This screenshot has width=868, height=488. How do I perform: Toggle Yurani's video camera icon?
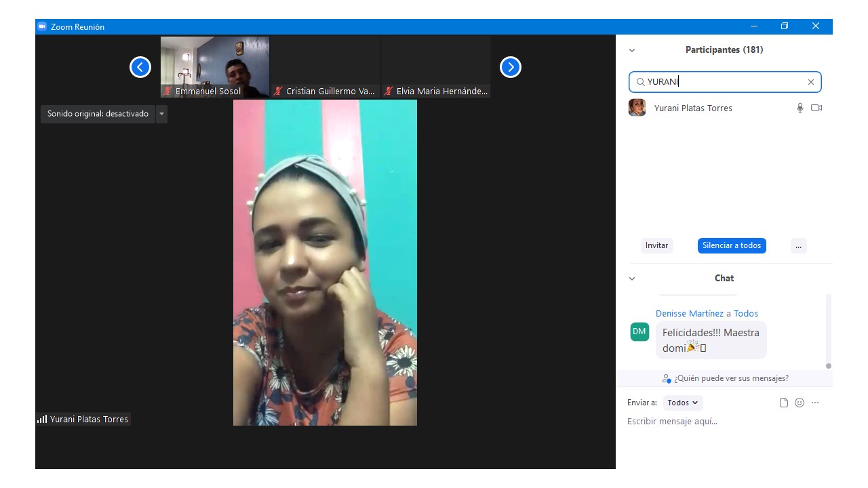pos(816,108)
